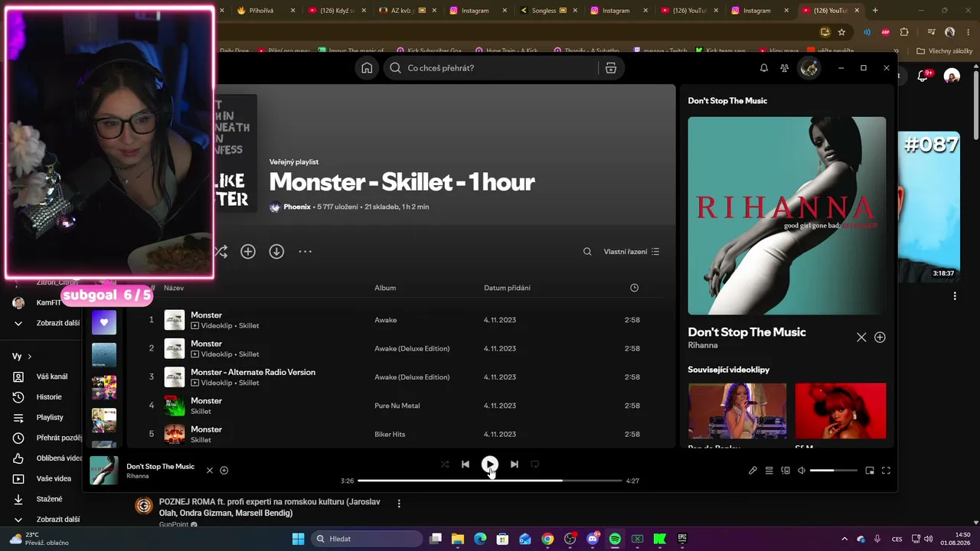Open the browser extensions puzzle menu
Screen dimensions: 980x551
(904, 32)
